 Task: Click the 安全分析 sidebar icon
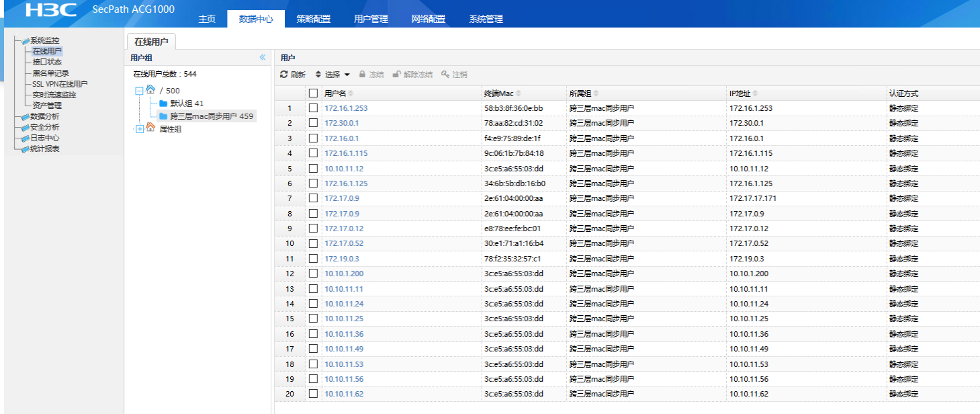click(26, 127)
